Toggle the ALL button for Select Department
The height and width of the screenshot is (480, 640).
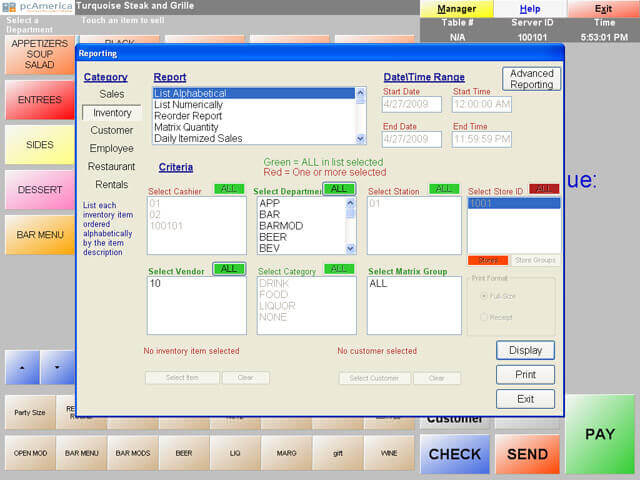coord(339,189)
